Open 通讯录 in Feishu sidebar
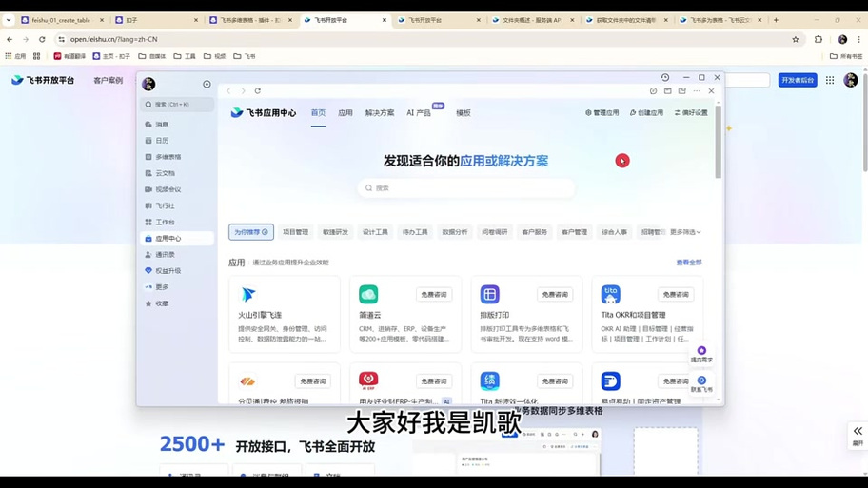This screenshot has height=488, width=868. pos(177,255)
